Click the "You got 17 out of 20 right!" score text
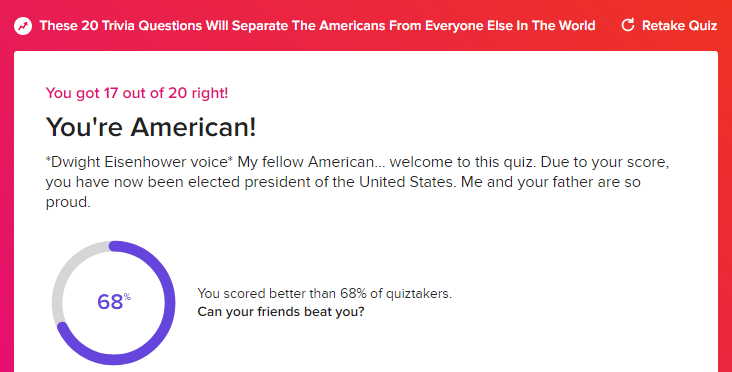The width and height of the screenshot is (732, 372). pyautogui.click(x=137, y=93)
